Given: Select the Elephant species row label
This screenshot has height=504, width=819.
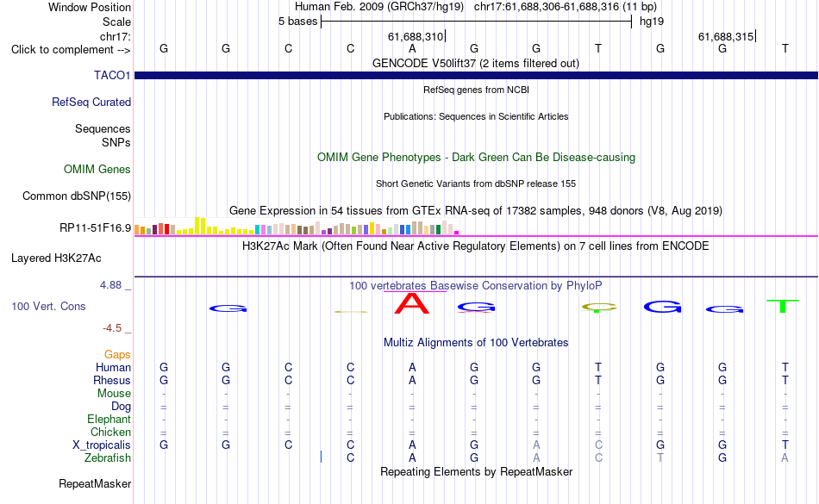Looking at the screenshot, I should (109, 419).
